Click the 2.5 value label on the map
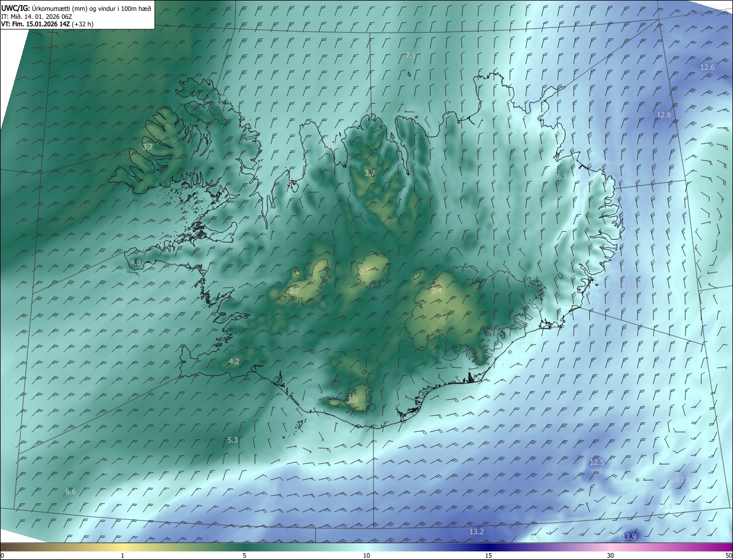Image resolution: width=733 pixels, height=560 pixels. tap(364, 271)
